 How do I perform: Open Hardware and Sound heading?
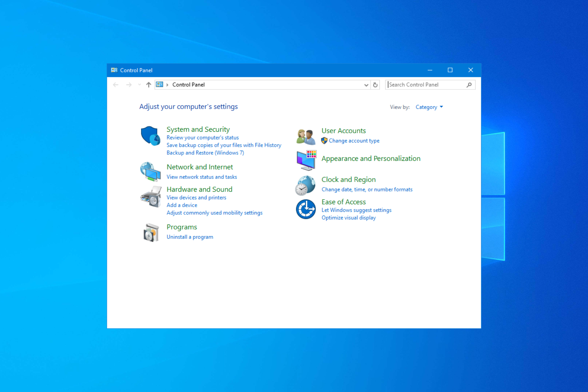click(199, 189)
